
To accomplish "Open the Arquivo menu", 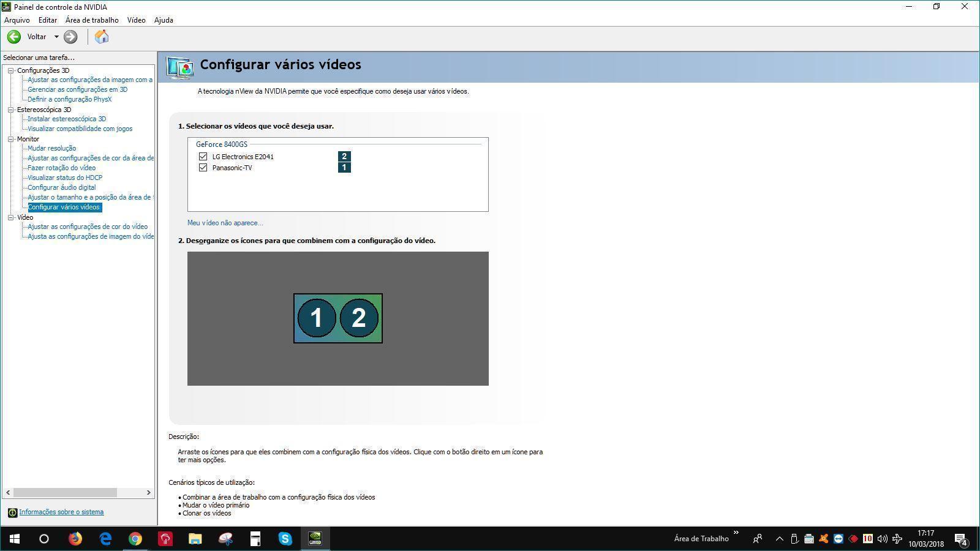I will [17, 20].
